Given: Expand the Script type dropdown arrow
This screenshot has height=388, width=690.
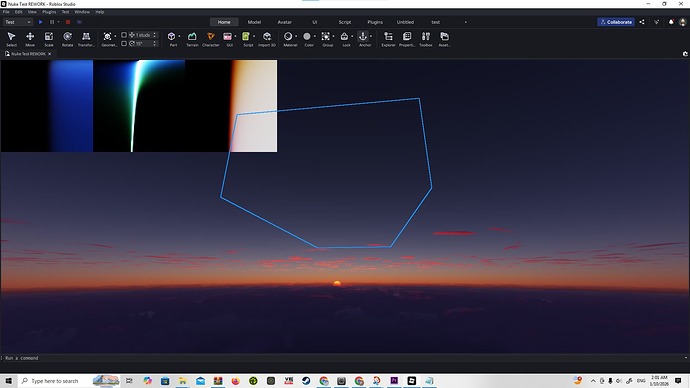Looking at the screenshot, I should coord(254,36).
